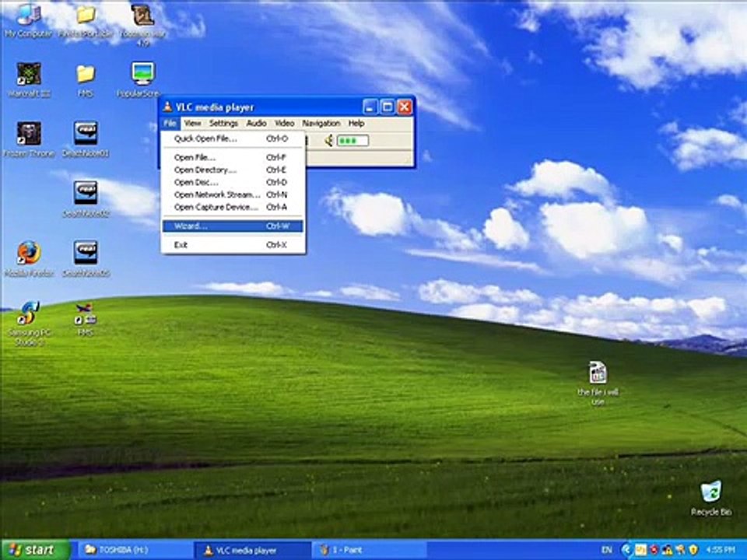This screenshot has width=747, height=560.
Task: Adjust the green VLC volume slider
Action: pyautogui.click(x=352, y=141)
